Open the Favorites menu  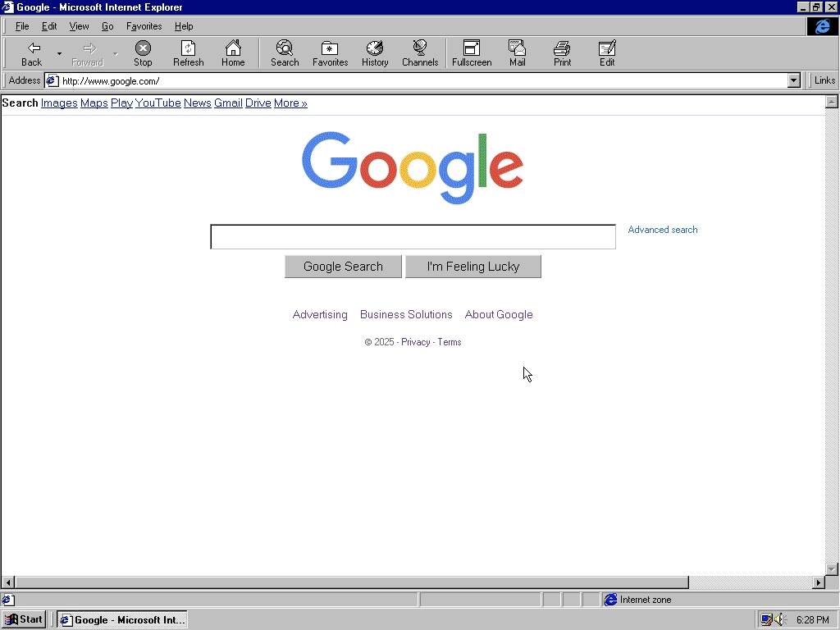click(144, 26)
